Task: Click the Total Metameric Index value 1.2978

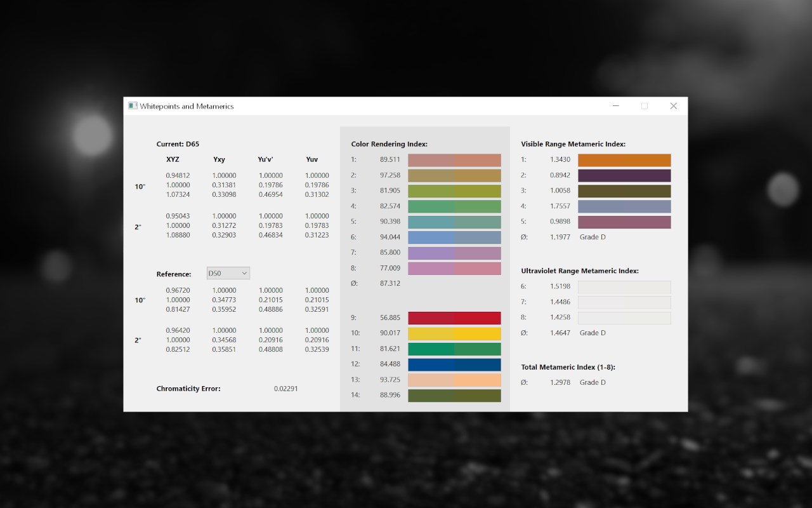Action: click(560, 382)
